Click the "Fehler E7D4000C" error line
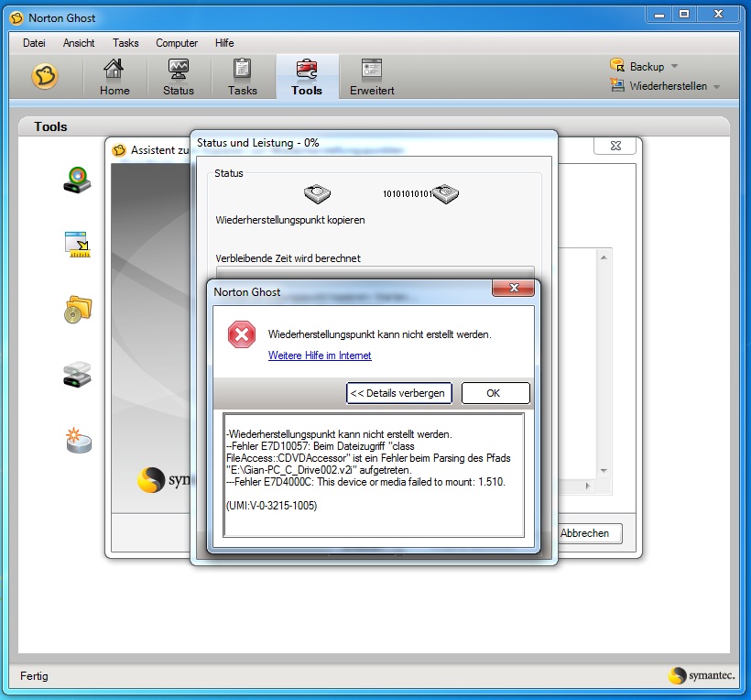 pyautogui.click(x=365, y=482)
